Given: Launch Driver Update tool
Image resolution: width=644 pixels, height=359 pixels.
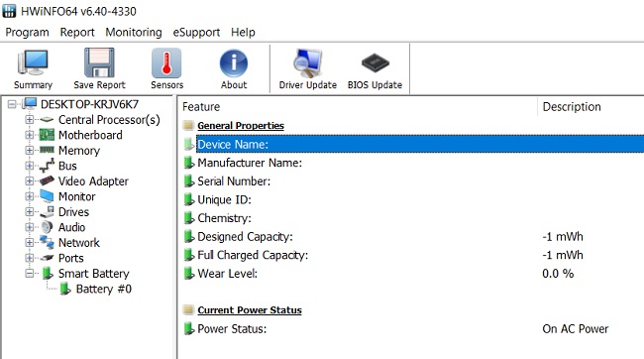Looking at the screenshot, I should [x=307, y=62].
